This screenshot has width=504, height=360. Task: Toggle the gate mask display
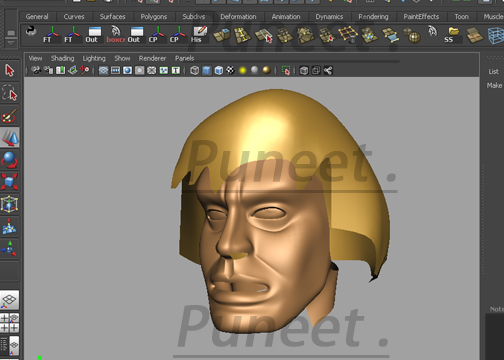click(x=140, y=70)
